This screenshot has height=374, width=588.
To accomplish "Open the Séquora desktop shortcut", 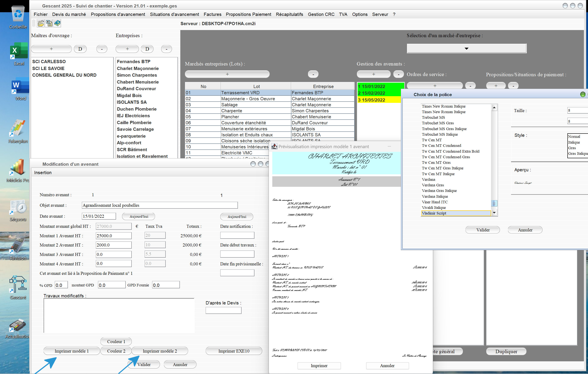I will [18, 211].
